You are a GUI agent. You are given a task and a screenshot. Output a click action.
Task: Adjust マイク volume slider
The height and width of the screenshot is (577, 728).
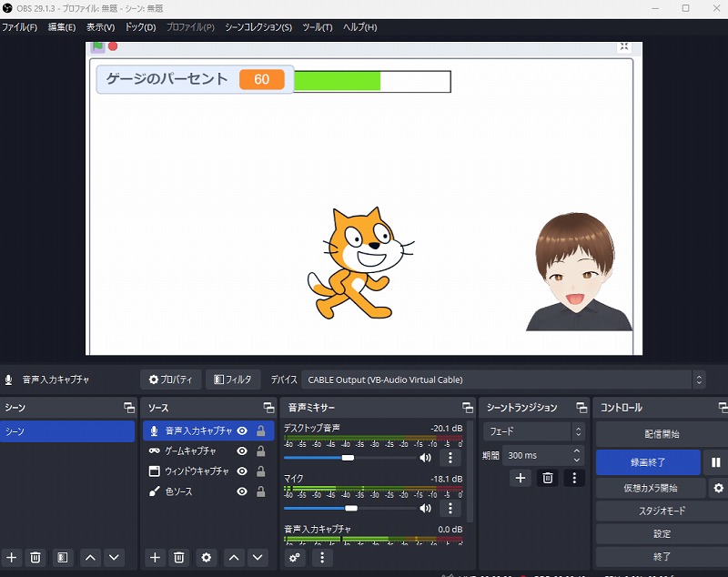click(x=350, y=509)
